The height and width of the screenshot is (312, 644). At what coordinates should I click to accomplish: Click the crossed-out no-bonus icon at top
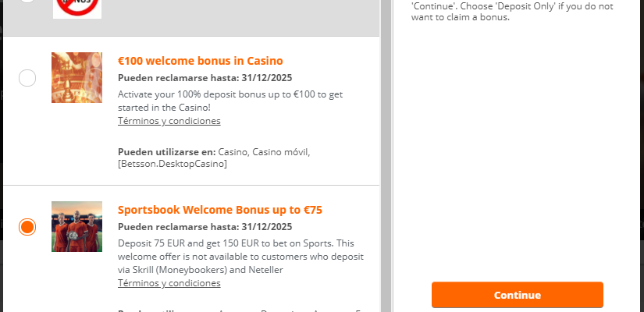[x=76, y=6]
